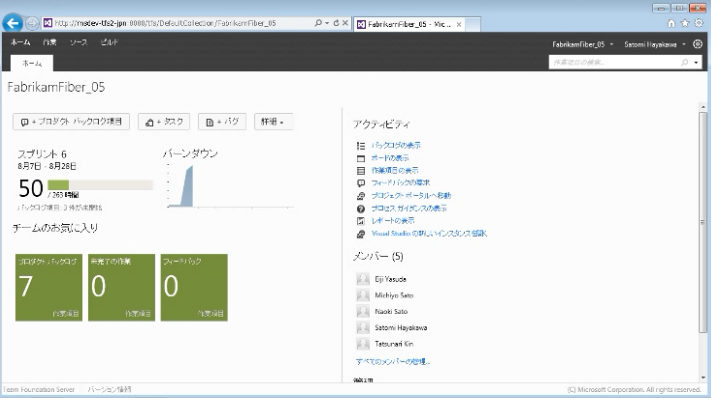Click the + バグ button

click(x=222, y=121)
